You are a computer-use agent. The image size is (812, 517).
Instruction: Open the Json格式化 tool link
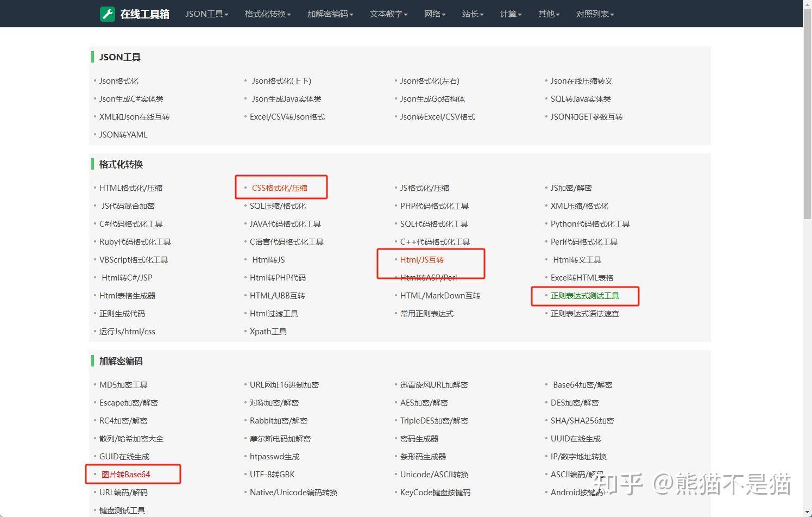pyautogui.click(x=119, y=81)
